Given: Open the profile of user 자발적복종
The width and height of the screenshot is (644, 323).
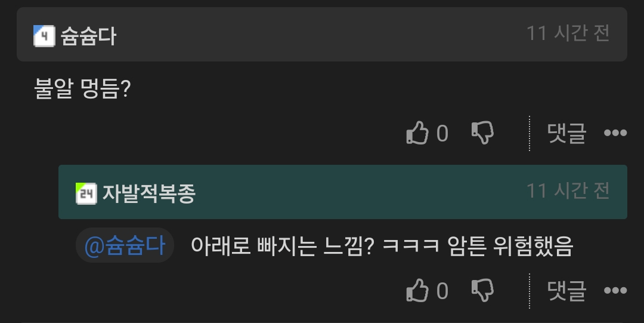Looking at the screenshot, I should point(148,193).
